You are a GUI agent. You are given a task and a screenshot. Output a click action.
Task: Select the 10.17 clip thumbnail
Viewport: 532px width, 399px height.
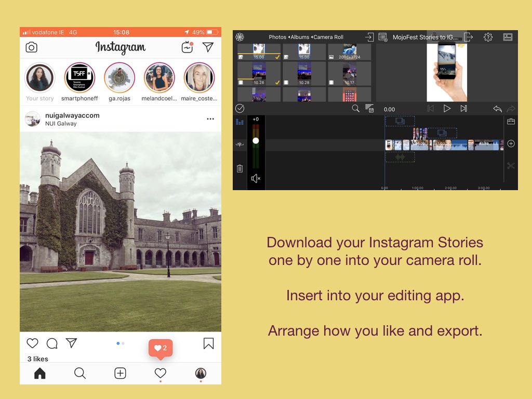click(x=350, y=73)
